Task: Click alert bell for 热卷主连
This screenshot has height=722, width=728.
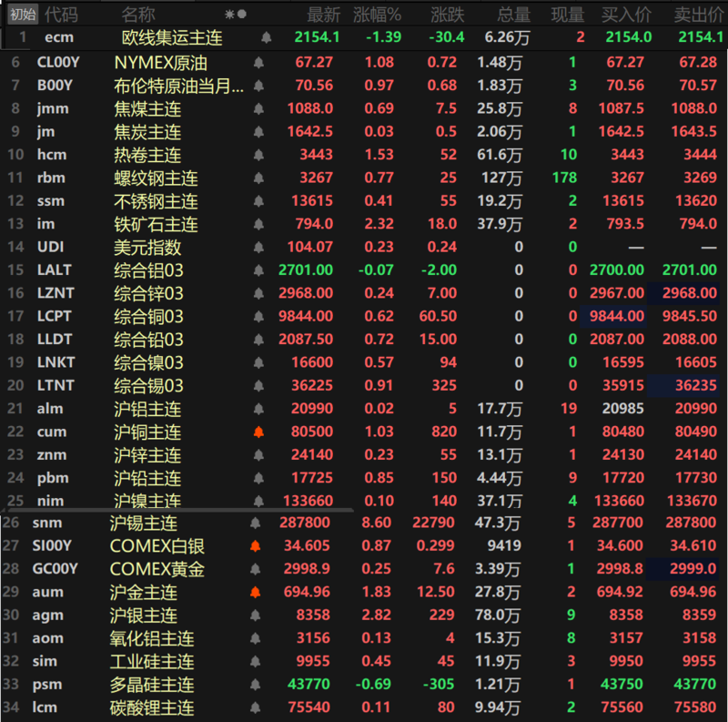Action: [258, 155]
